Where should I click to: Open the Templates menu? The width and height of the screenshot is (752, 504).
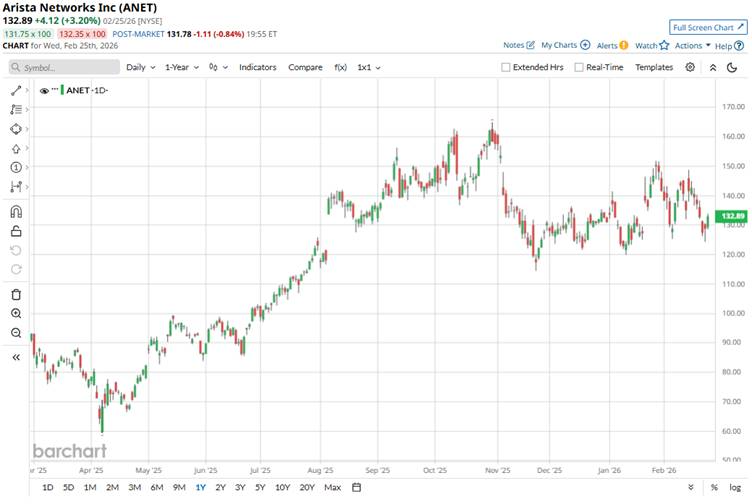pyautogui.click(x=654, y=68)
